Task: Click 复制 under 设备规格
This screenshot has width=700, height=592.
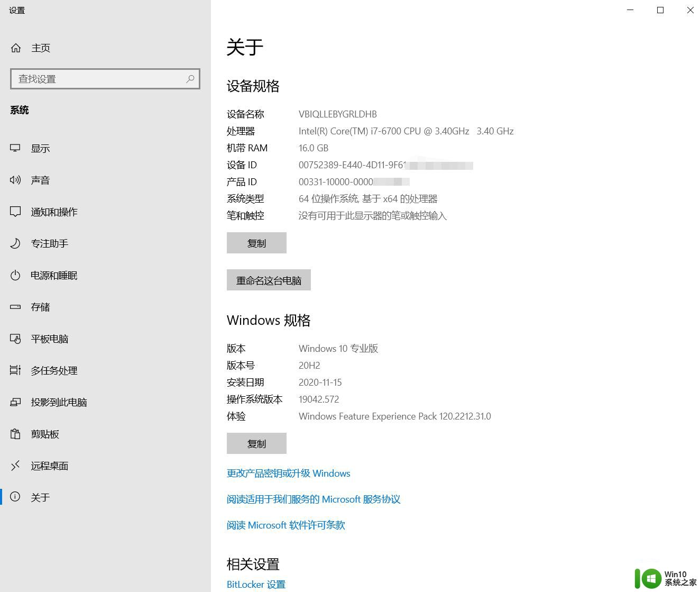Action: pyautogui.click(x=256, y=243)
